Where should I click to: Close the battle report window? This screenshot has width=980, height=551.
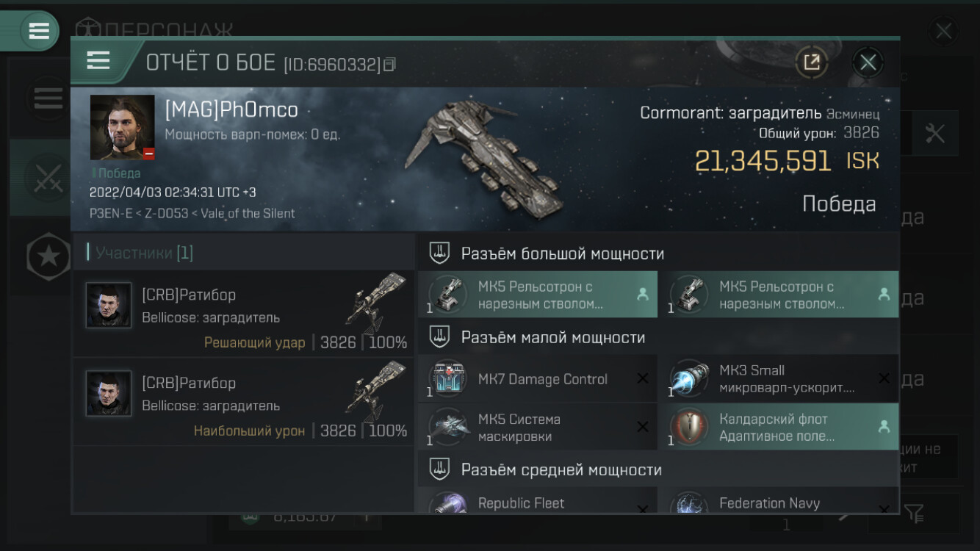[868, 62]
